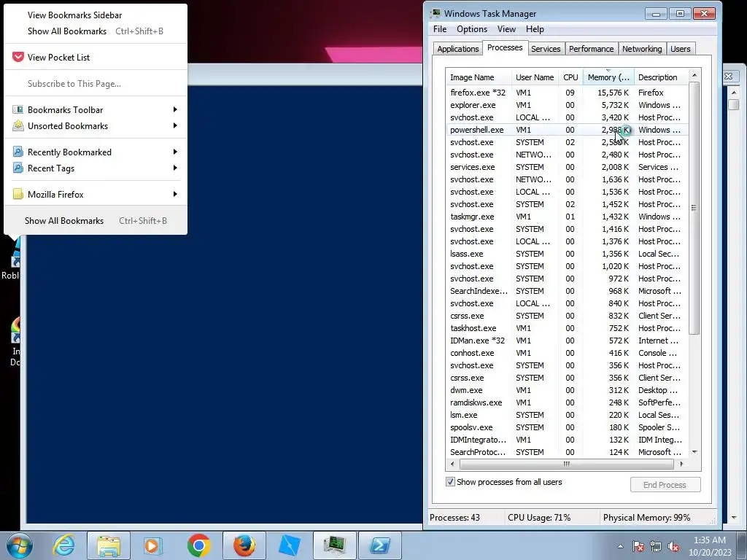The width and height of the screenshot is (747, 560).
Task: Select the taskmgr.exe process row
Action: coord(567,217)
